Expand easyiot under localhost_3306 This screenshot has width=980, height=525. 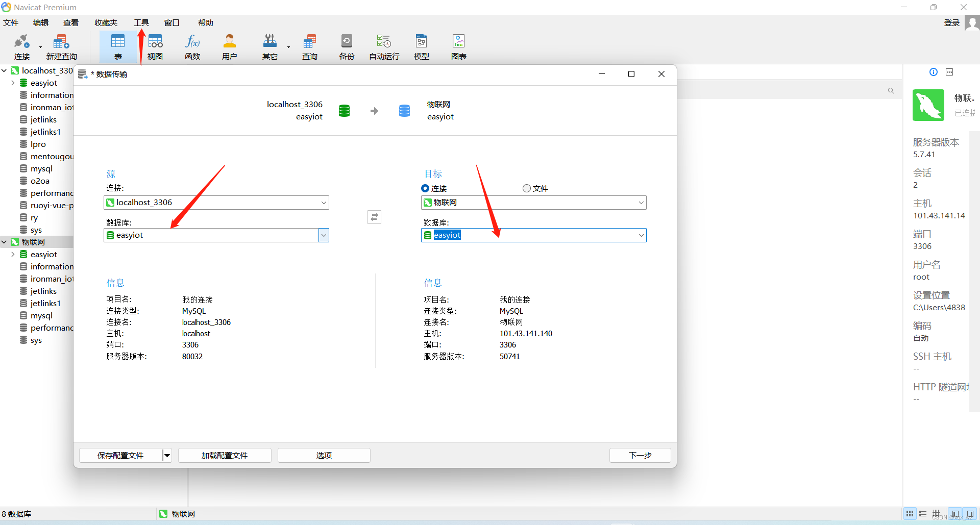[13, 83]
